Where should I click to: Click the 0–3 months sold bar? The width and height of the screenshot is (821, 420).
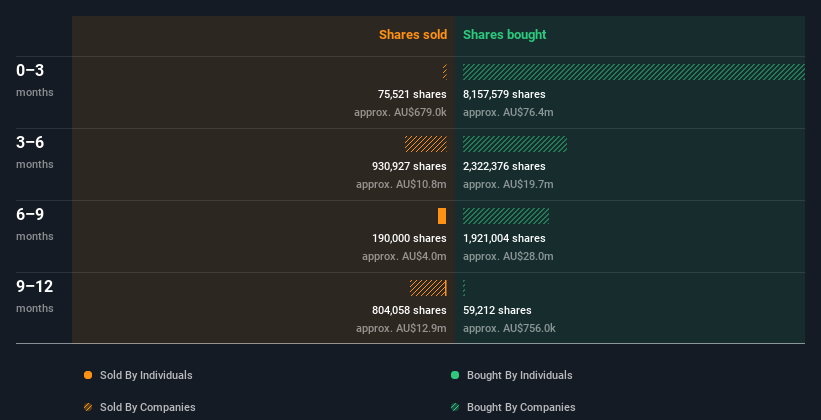(x=445, y=72)
